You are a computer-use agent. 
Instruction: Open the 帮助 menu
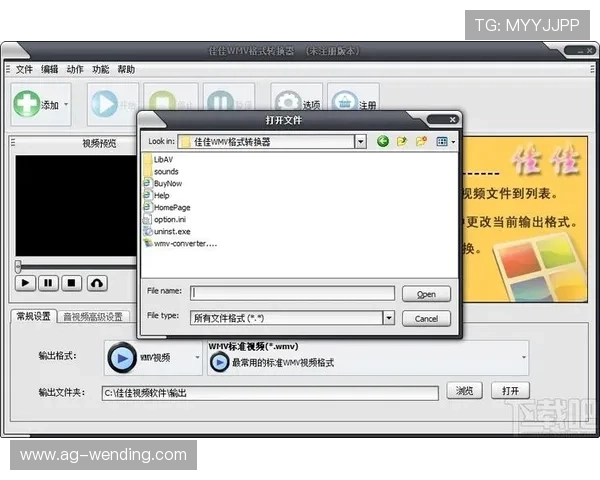coord(126,69)
